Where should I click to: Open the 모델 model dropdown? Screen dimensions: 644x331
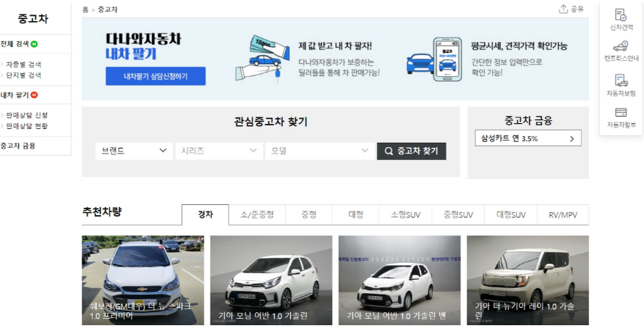320,151
